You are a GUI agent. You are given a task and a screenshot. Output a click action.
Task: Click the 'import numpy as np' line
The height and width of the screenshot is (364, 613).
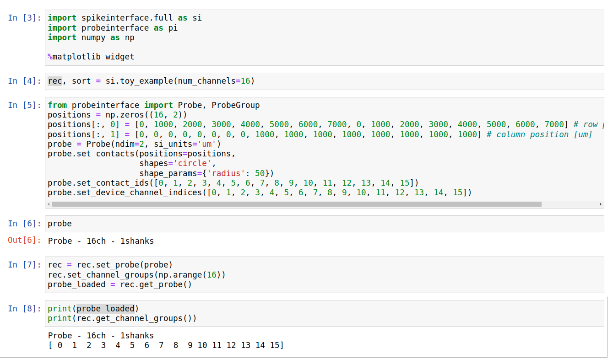point(91,37)
